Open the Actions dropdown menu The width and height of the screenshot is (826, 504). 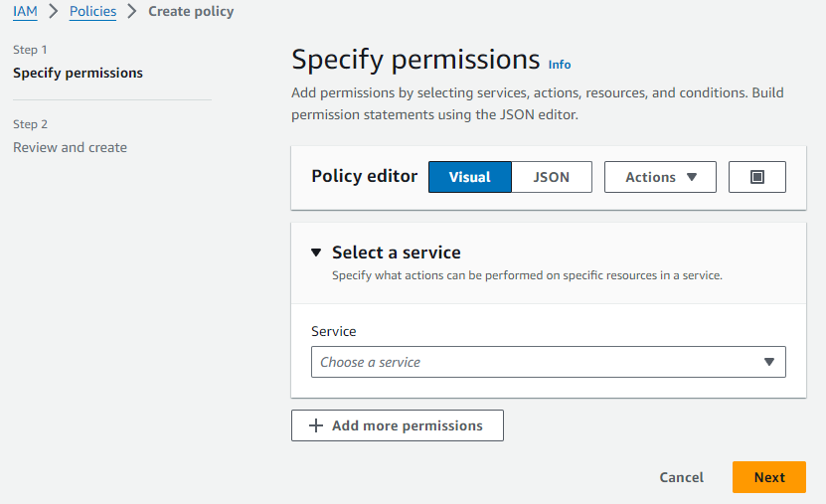tap(660, 177)
